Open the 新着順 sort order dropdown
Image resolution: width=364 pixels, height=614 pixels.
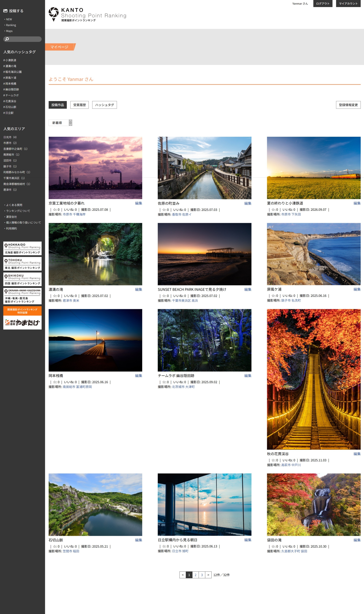click(x=60, y=123)
